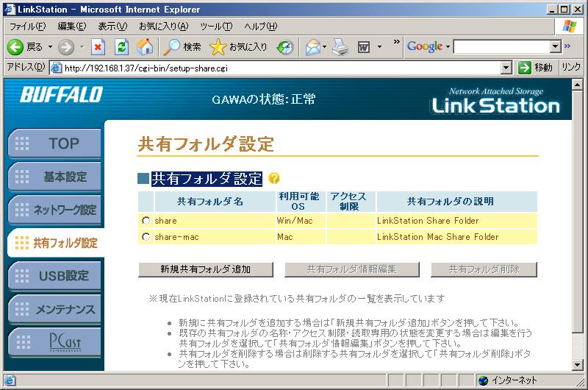The width and height of the screenshot is (588, 390).
Task: Open the address bar URL dropdown
Action: (x=506, y=68)
